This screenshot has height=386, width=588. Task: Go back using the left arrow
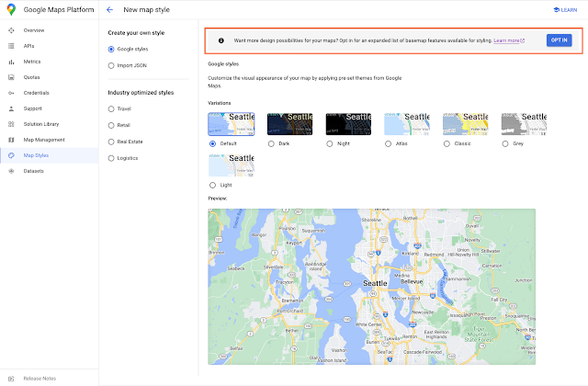pyautogui.click(x=109, y=10)
